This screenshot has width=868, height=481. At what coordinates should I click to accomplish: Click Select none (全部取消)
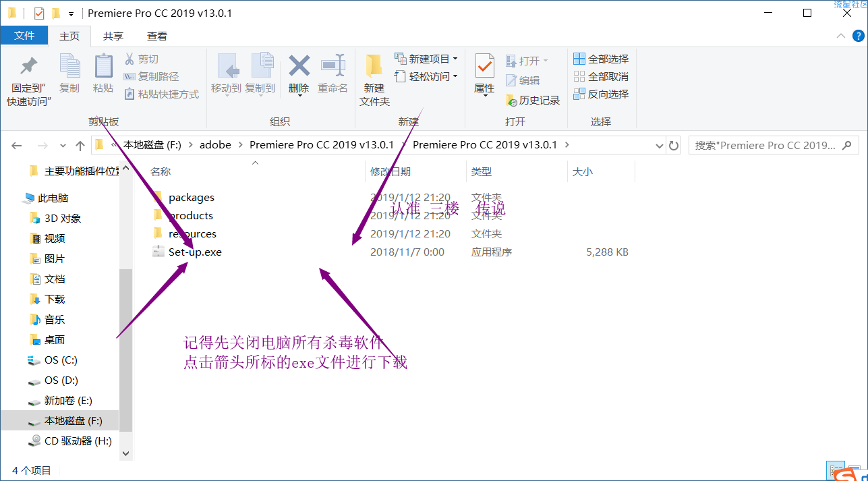click(x=601, y=76)
